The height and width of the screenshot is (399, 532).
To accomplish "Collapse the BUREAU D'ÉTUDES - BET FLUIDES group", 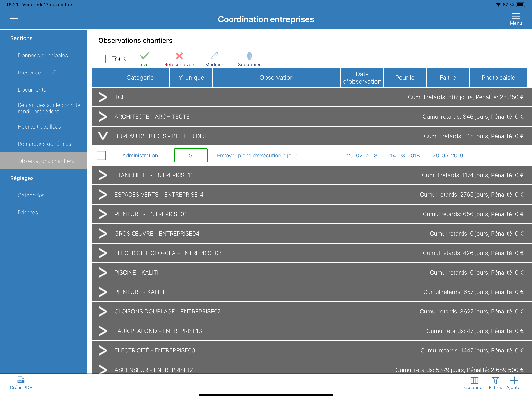I will (311, 136).
